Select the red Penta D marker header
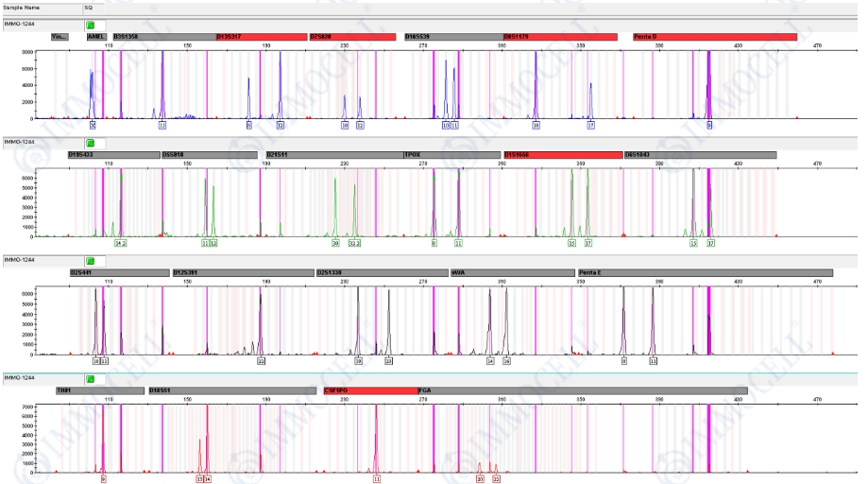The width and height of the screenshot is (868, 484). click(714, 37)
